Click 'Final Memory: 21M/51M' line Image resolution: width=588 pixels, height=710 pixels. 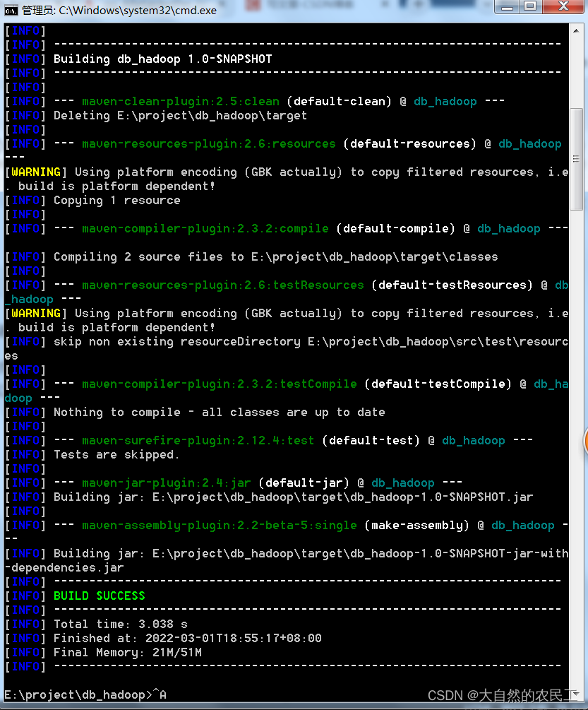pyautogui.click(x=128, y=653)
